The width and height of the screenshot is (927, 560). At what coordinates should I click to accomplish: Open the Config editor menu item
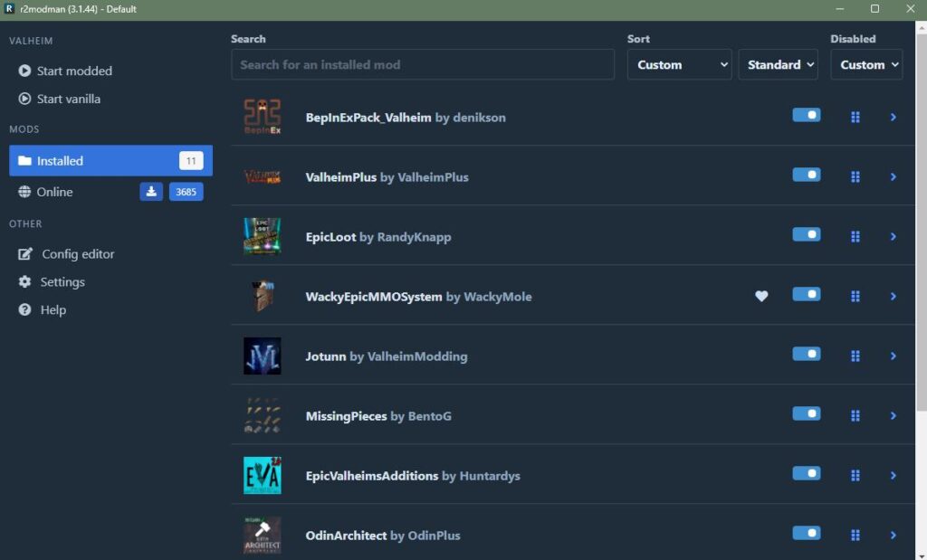pyautogui.click(x=77, y=254)
